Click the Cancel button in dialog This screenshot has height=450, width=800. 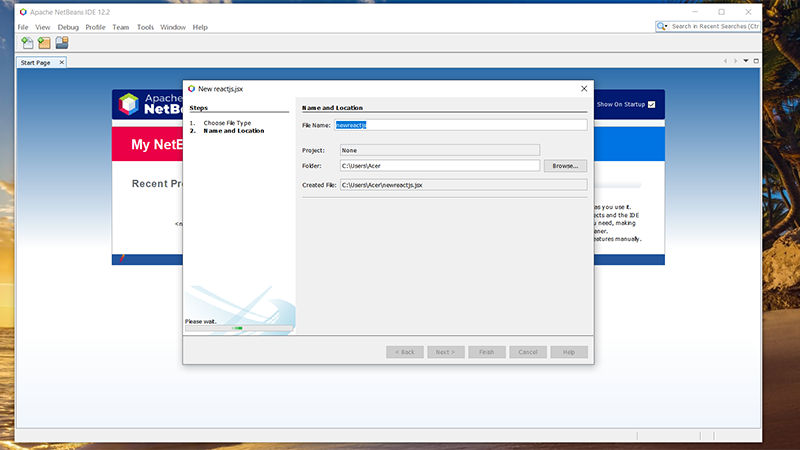coord(528,352)
